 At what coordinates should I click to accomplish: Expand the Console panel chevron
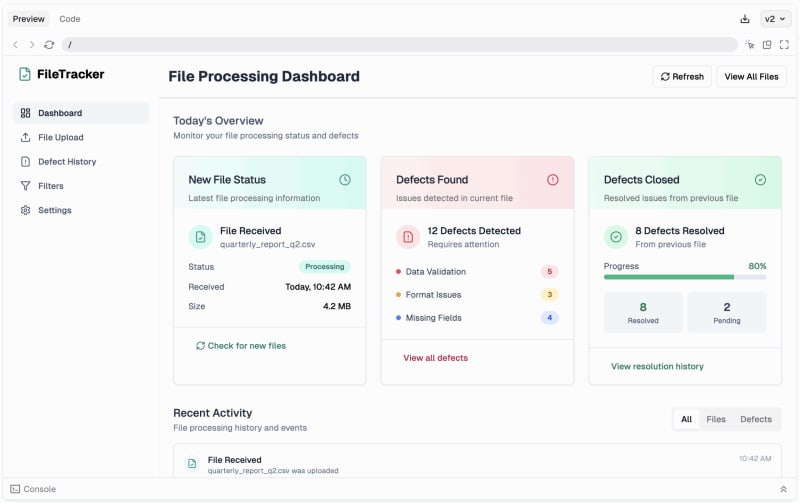(783, 489)
